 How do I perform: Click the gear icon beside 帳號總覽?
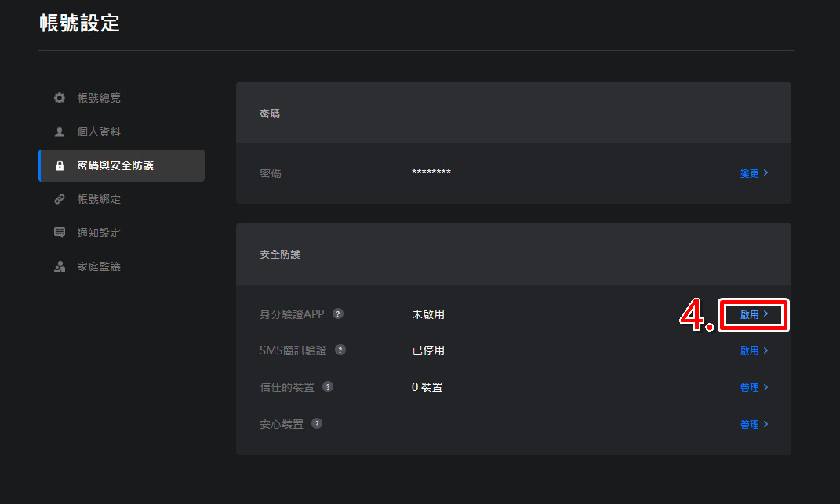click(60, 98)
